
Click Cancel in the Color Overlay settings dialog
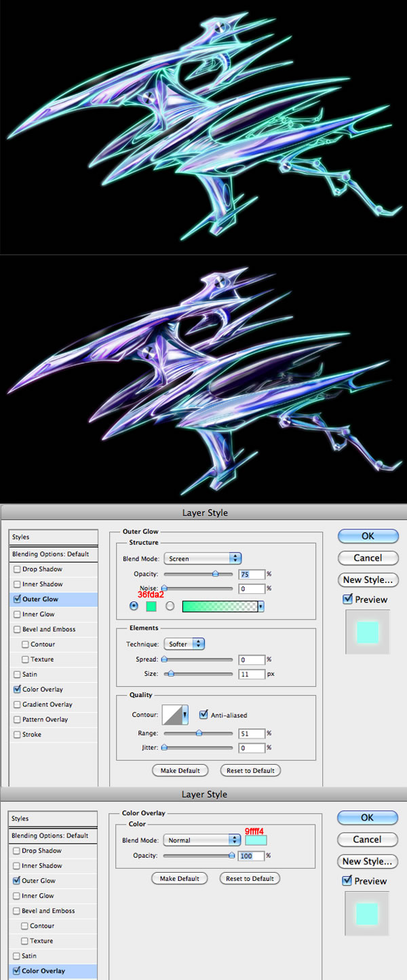point(367,840)
